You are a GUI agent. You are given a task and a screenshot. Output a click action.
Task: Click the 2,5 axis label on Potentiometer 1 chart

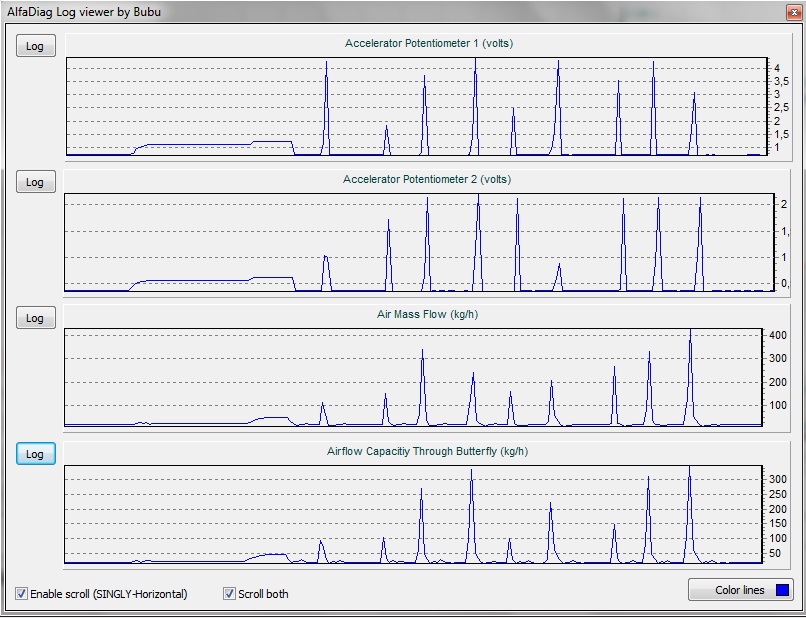[x=781, y=107]
